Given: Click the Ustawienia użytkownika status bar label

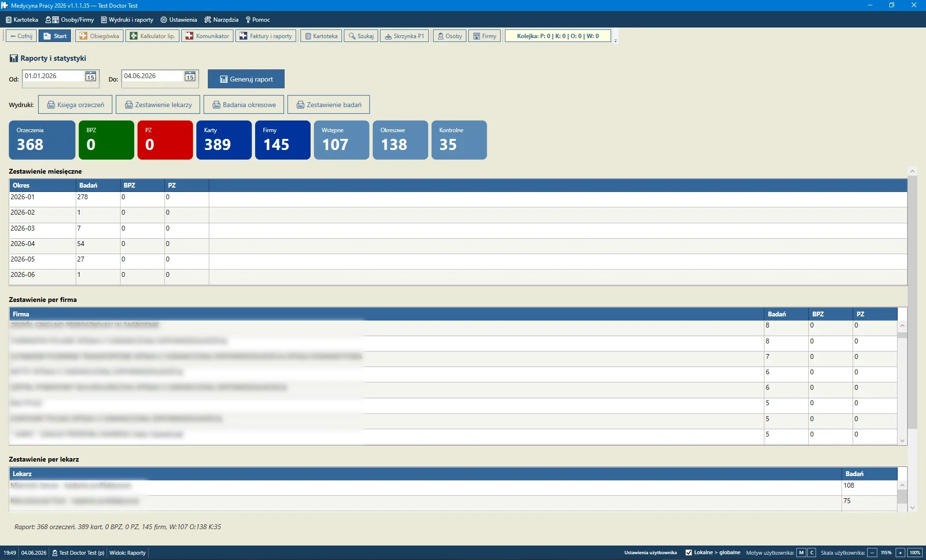Looking at the screenshot, I should [x=651, y=553].
